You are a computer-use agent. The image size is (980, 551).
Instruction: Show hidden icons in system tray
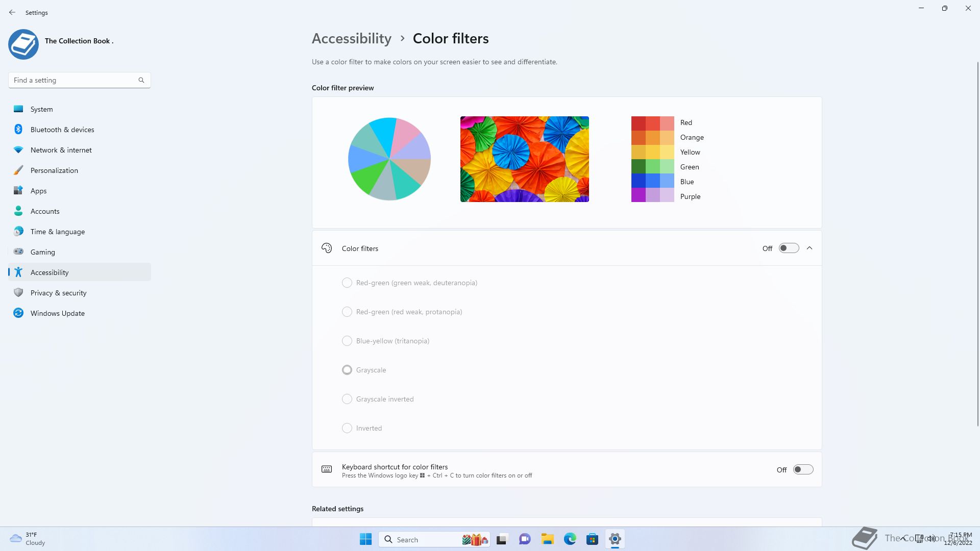pos(903,538)
